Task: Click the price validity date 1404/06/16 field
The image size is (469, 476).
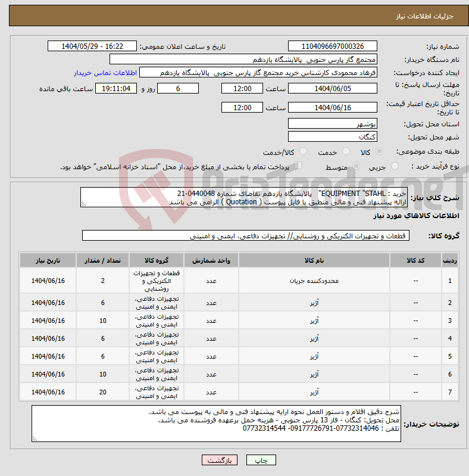Action: pyautogui.click(x=333, y=107)
